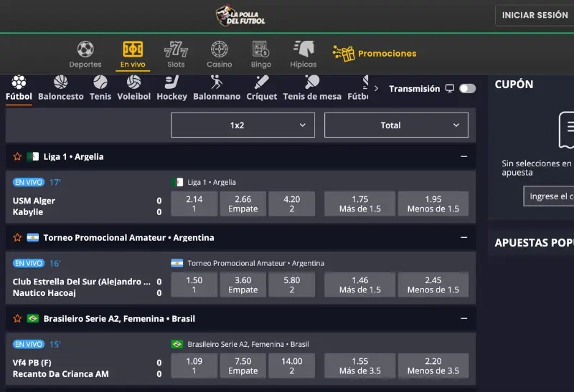
Task: Select 1.95 Menos de 1.5 odds
Action: click(x=433, y=204)
